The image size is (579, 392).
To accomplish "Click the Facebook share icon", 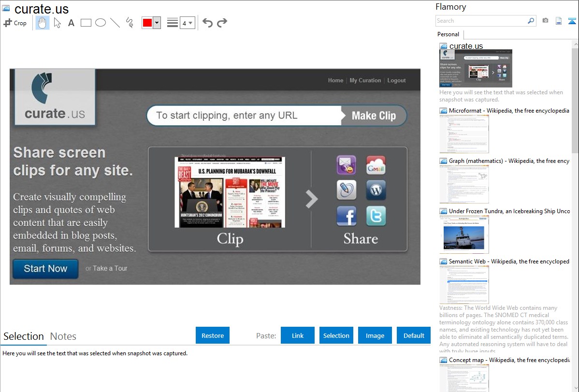I will [347, 216].
